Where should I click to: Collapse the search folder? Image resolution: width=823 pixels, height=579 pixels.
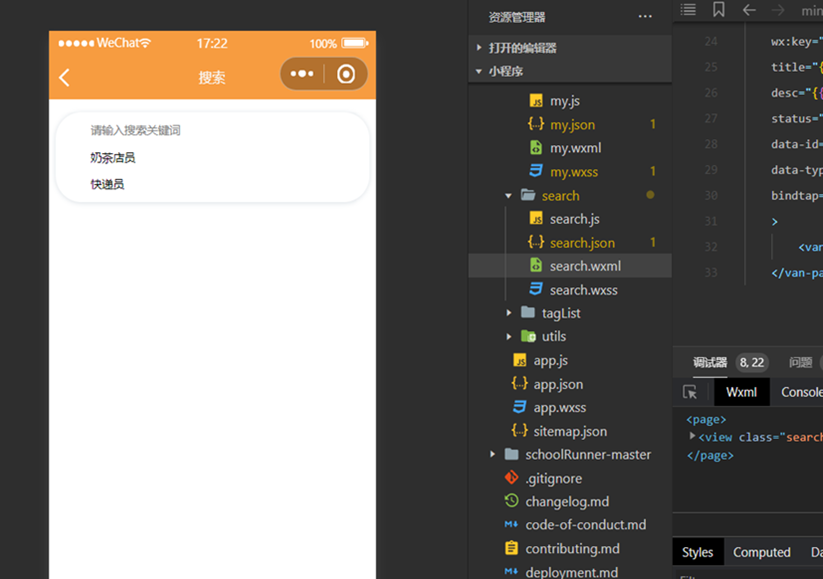[509, 196]
